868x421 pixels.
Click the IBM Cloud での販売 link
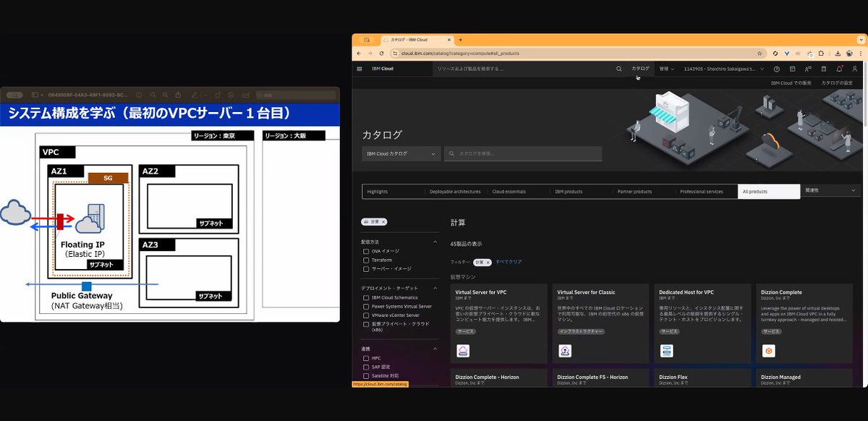point(791,83)
